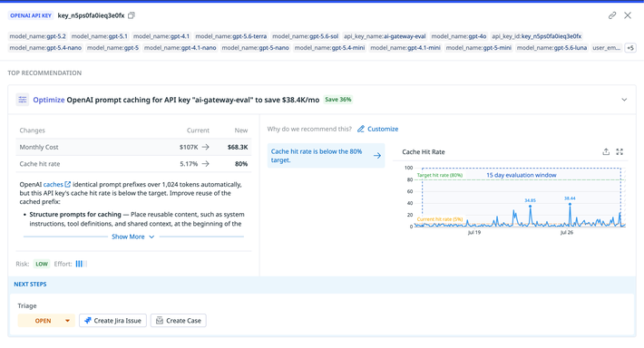Expand description with Show More
The height and width of the screenshot is (348, 644).
coord(133,237)
